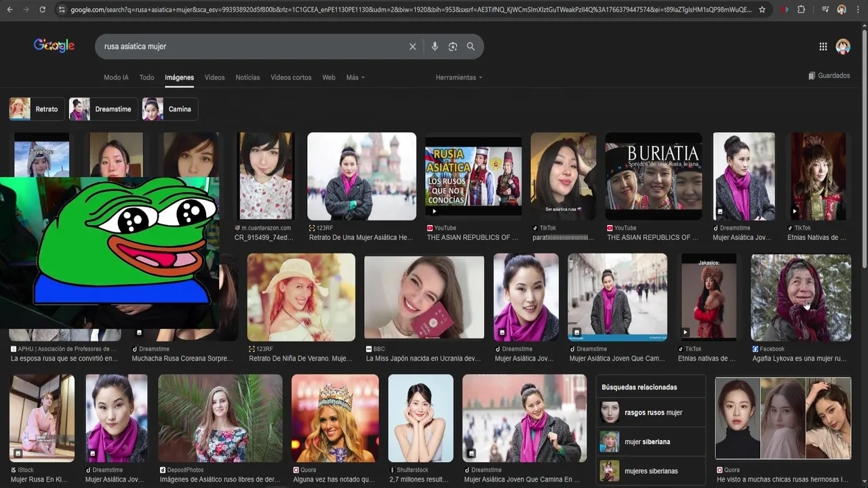Open the Jakasios TikTok video thumbnail
Viewport: 868px width, 488px height.
[709, 297]
